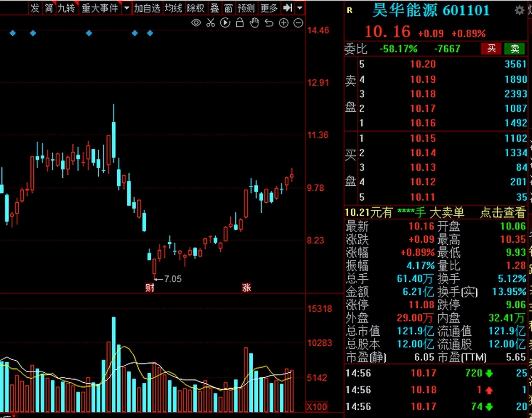Viewport: 532px width, 418px height.
Task: Click the 最低 value 9.93
Action: pos(516,253)
